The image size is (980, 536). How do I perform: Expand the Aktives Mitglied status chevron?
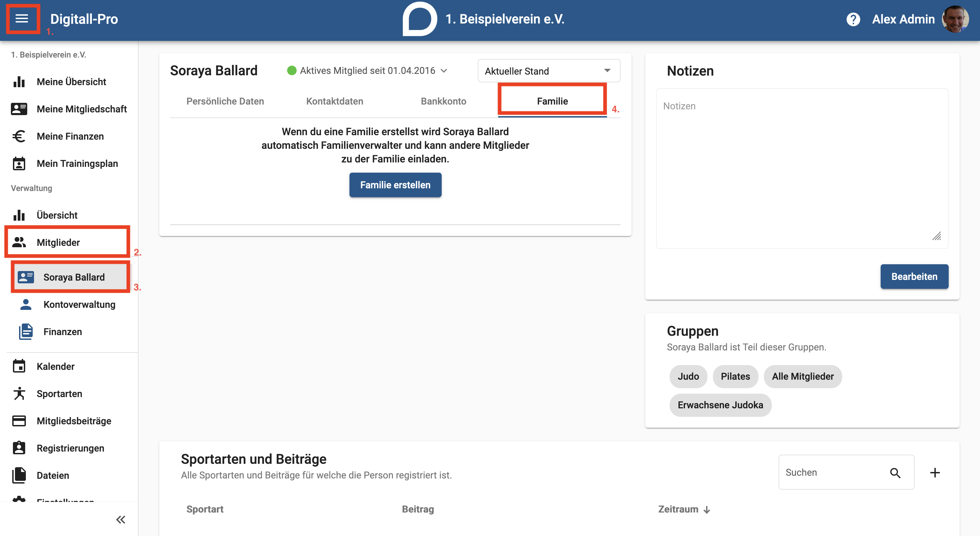[444, 70]
